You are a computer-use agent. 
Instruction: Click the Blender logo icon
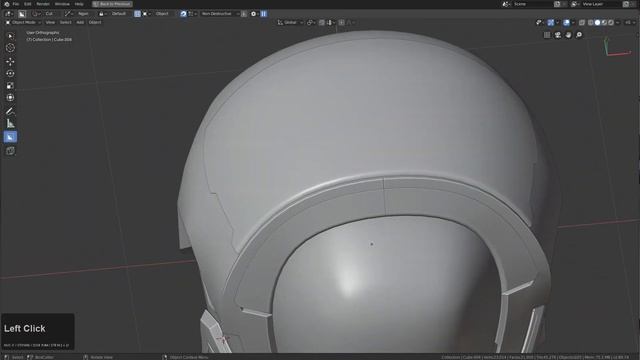tap(6, 4)
